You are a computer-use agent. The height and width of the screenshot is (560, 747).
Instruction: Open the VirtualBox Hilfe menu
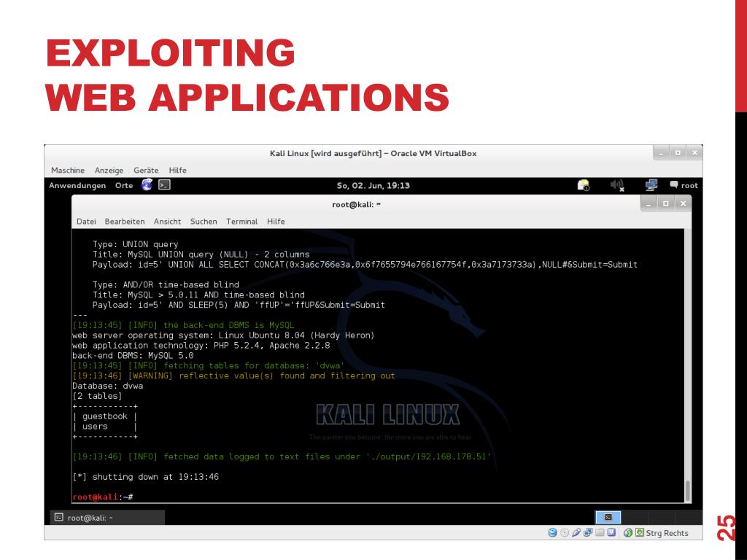point(178,170)
